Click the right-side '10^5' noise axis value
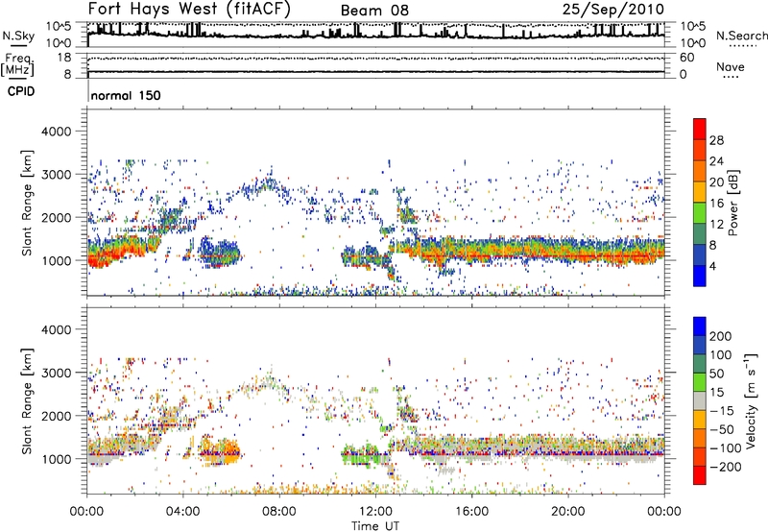768x532 pixels. [x=693, y=27]
